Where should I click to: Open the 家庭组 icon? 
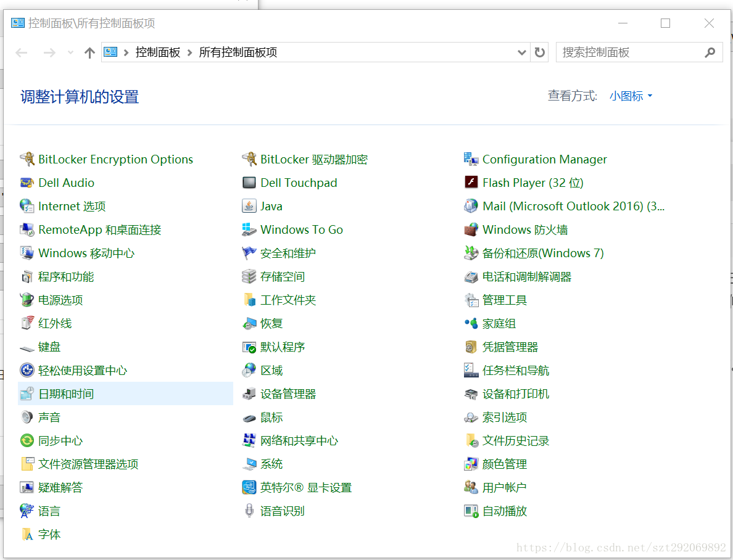[x=471, y=323]
